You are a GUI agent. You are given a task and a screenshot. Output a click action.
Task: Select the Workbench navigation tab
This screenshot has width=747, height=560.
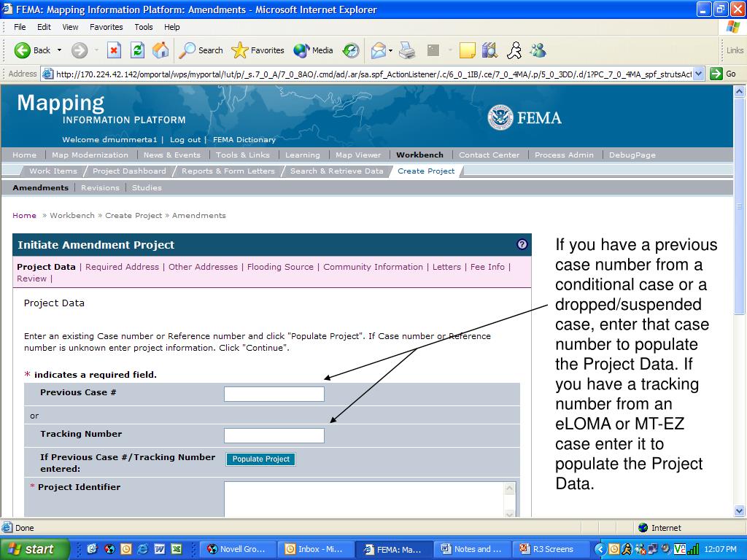click(419, 155)
